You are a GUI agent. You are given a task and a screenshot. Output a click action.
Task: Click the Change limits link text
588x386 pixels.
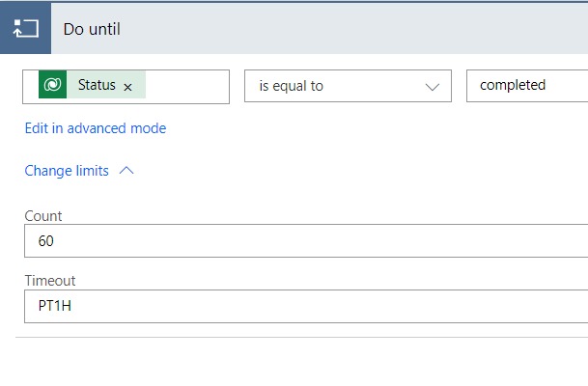(67, 171)
